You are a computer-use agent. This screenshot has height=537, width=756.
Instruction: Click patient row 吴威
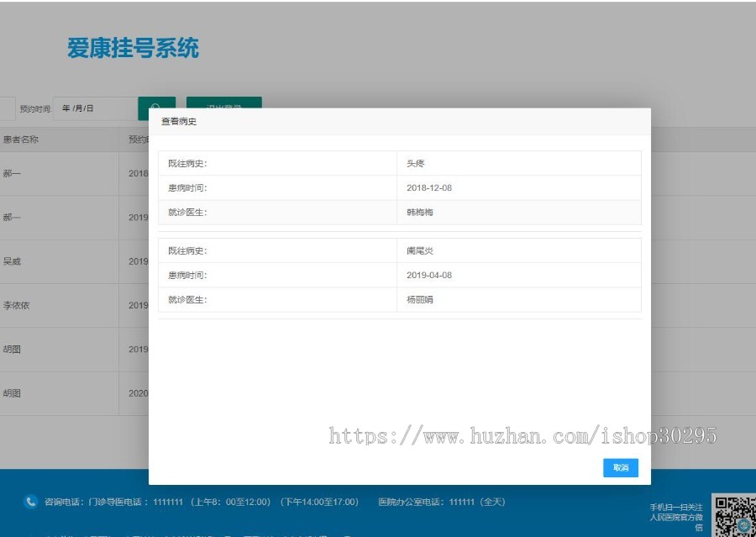coord(12,261)
